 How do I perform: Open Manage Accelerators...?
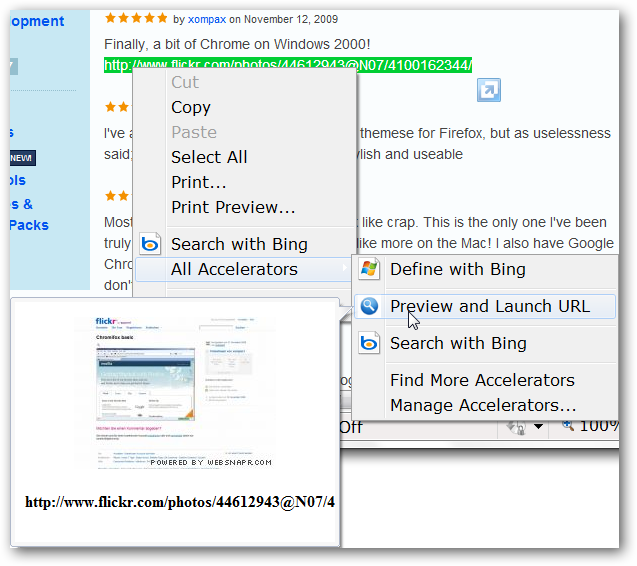(x=483, y=405)
